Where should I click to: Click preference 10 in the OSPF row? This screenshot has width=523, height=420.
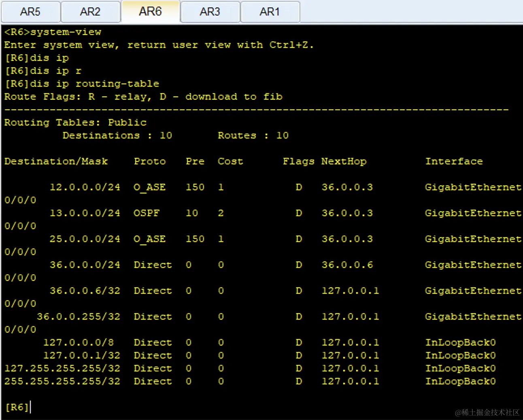192,213
